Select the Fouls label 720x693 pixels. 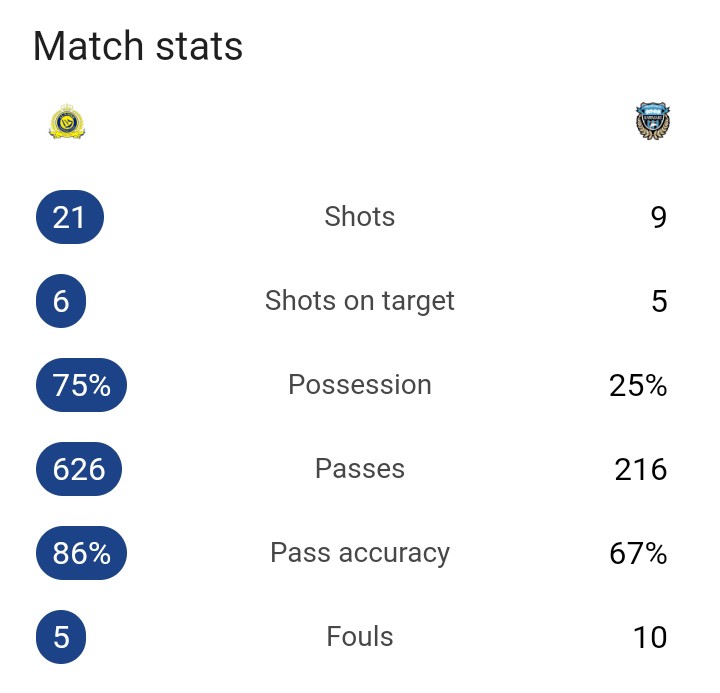[x=360, y=637]
